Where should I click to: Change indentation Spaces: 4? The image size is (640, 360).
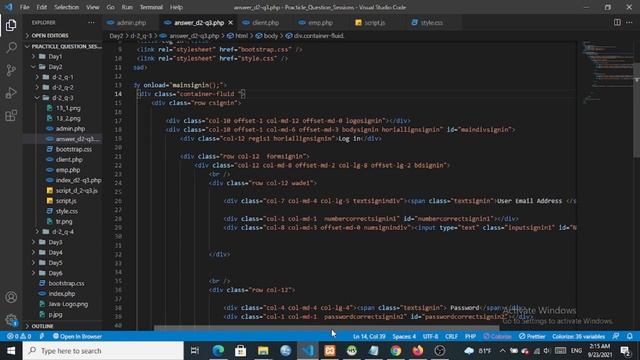[x=404, y=336]
